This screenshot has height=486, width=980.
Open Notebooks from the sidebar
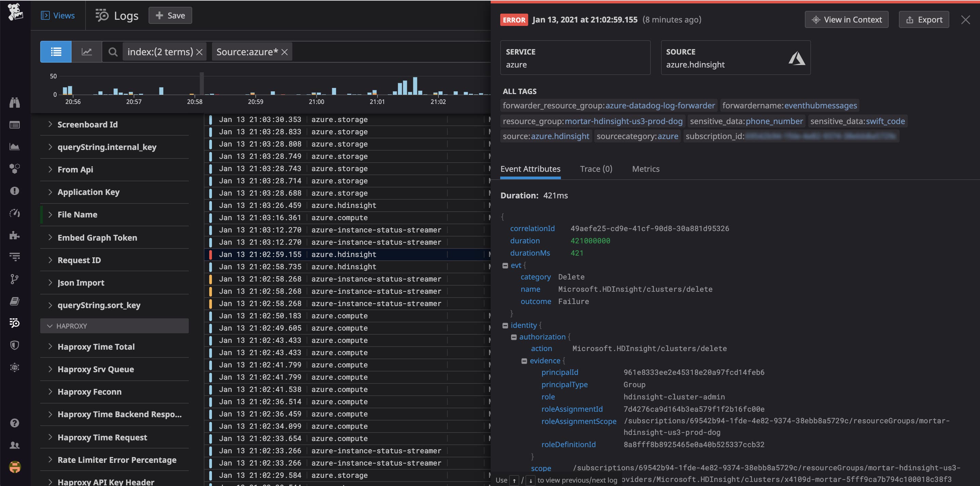(14, 301)
